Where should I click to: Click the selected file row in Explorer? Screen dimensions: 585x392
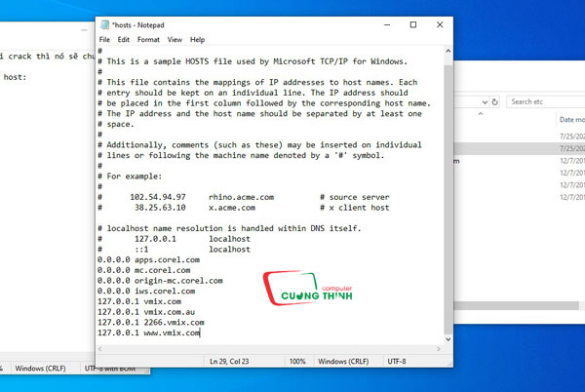coord(520,148)
